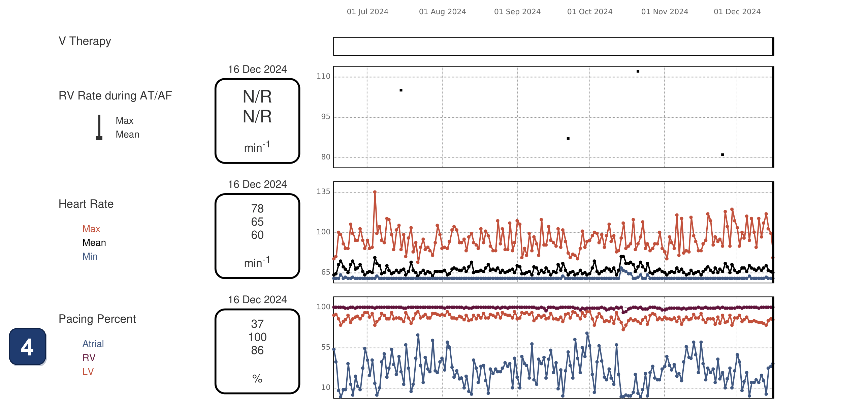The width and height of the screenshot is (868, 405).
Task: Click the 01 Jul 2024 date label
Action: point(367,11)
